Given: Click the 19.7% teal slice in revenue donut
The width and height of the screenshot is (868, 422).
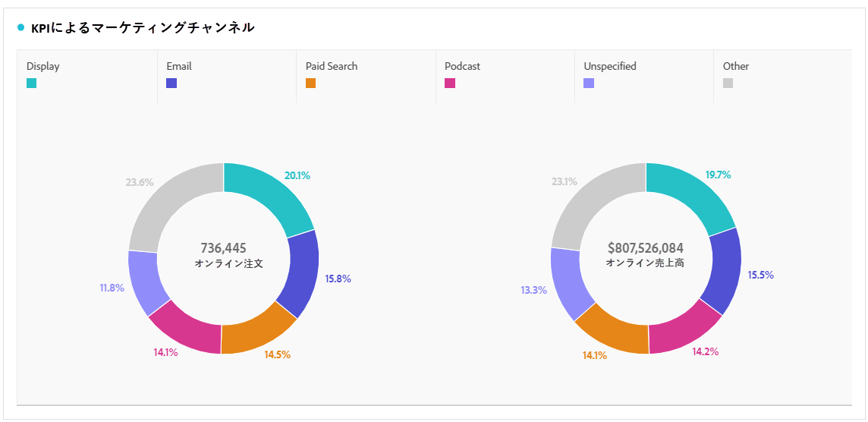Looking at the screenshot, I should 689,197.
